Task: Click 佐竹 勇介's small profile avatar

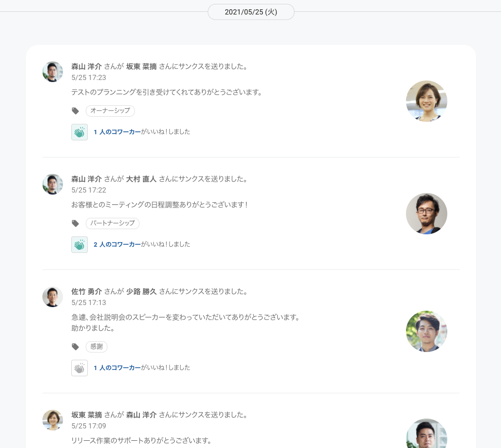Action: point(53,297)
